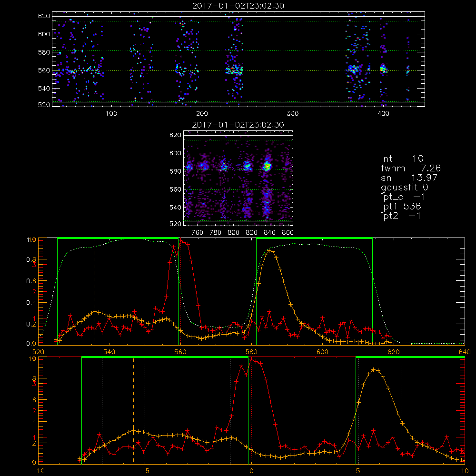
Task: Click x-axis label 100 of the top spectrogram
Action: [111, 114]
